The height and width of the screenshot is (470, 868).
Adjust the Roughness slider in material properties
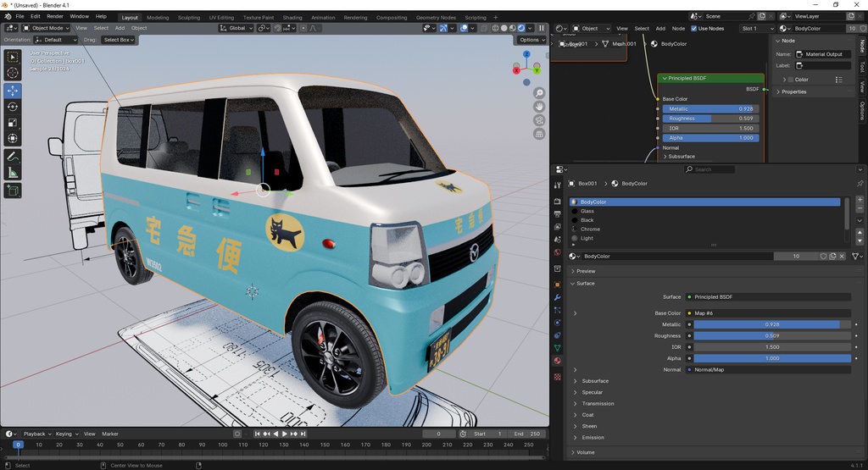point(771,335)
